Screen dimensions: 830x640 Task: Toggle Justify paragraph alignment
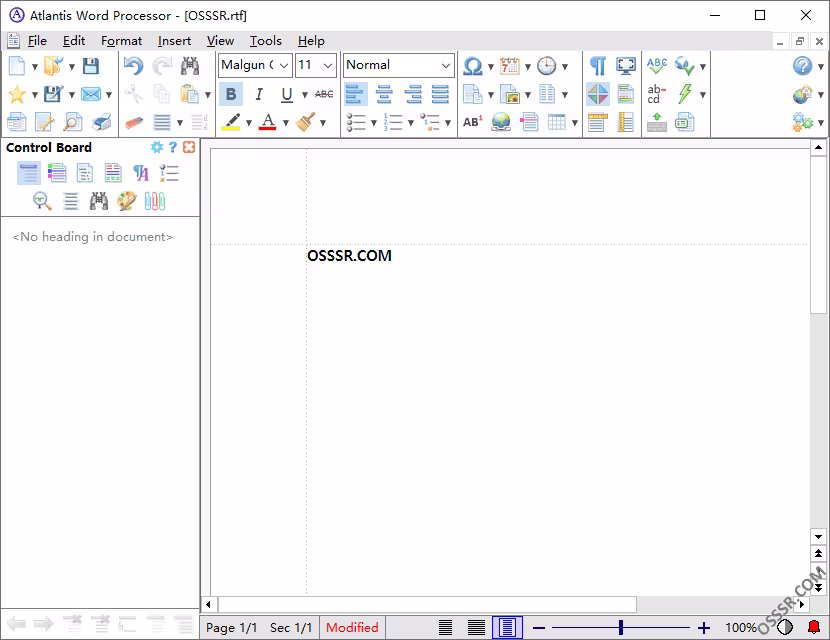(440, 94)
